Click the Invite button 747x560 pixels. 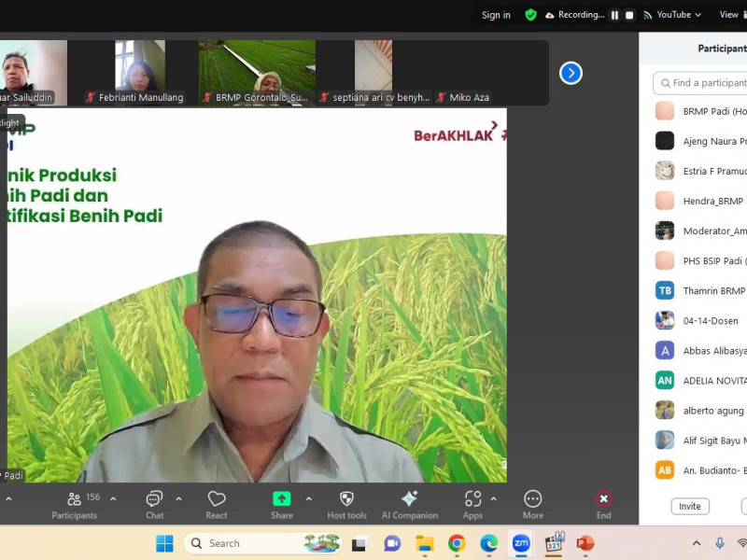[x=690, y=506]
